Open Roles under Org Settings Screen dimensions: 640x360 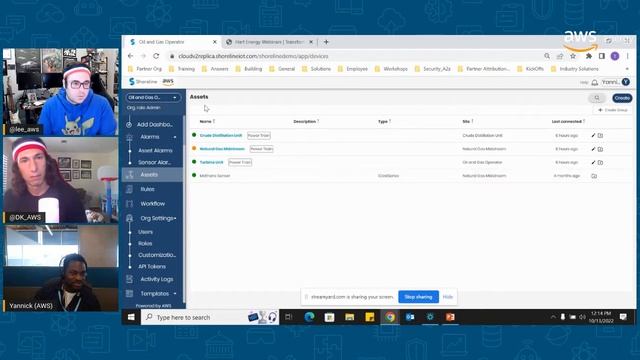[x=145, y=244]
